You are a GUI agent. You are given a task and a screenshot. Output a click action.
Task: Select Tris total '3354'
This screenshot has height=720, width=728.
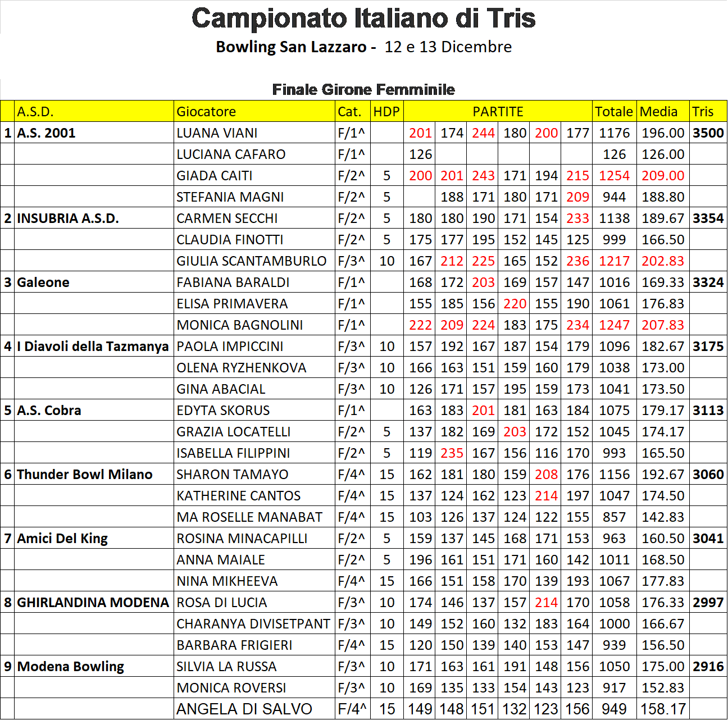pos(708,218)
